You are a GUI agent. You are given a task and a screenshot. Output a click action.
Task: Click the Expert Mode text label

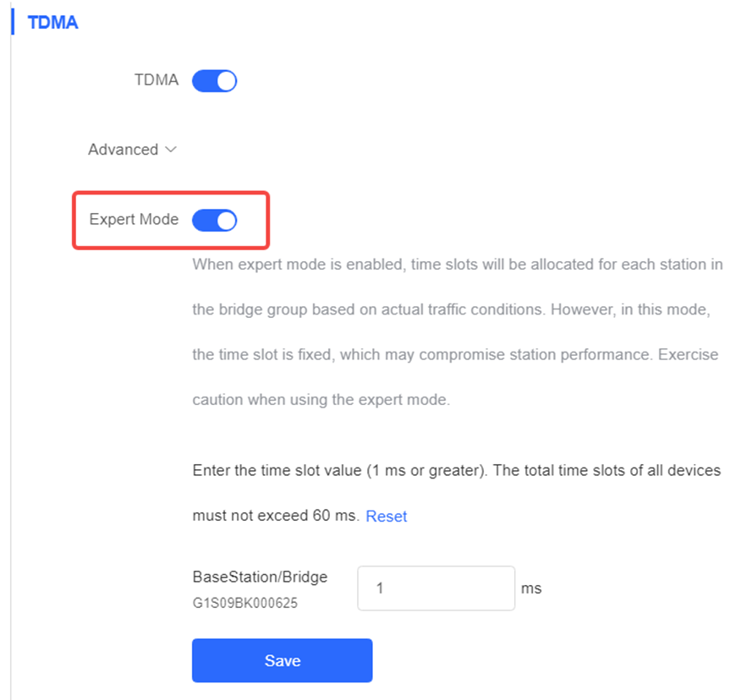(134, 219)
